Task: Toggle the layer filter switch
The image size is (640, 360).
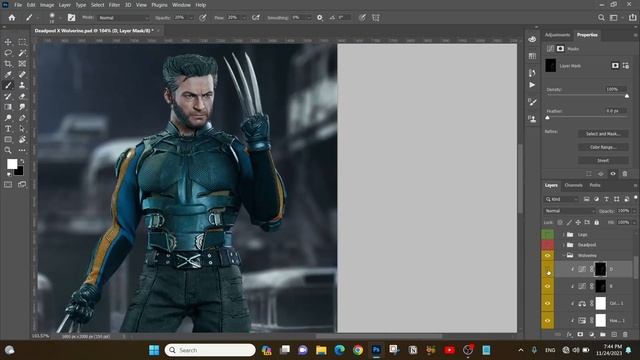Action: [x=636, y=198]
